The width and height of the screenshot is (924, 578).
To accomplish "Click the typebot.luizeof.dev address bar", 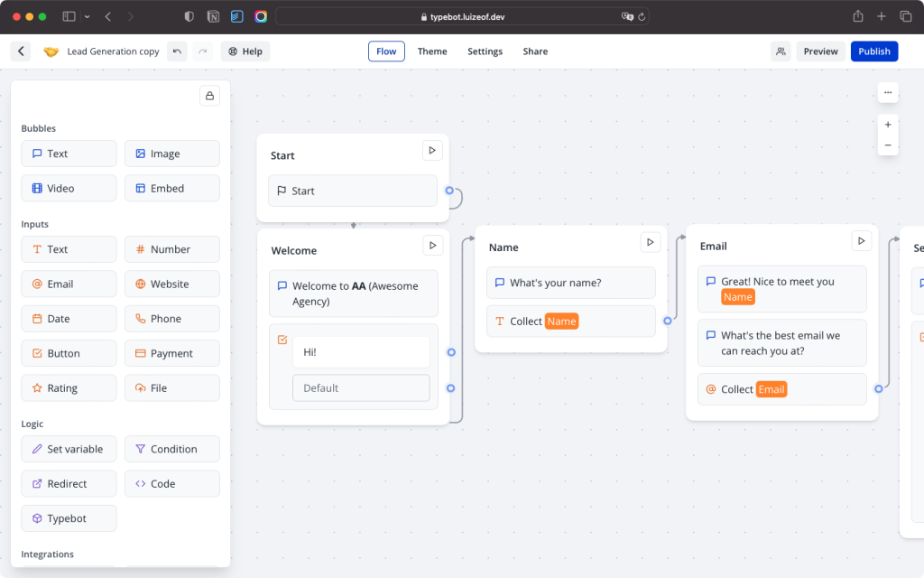I will [x=463, y=16].
